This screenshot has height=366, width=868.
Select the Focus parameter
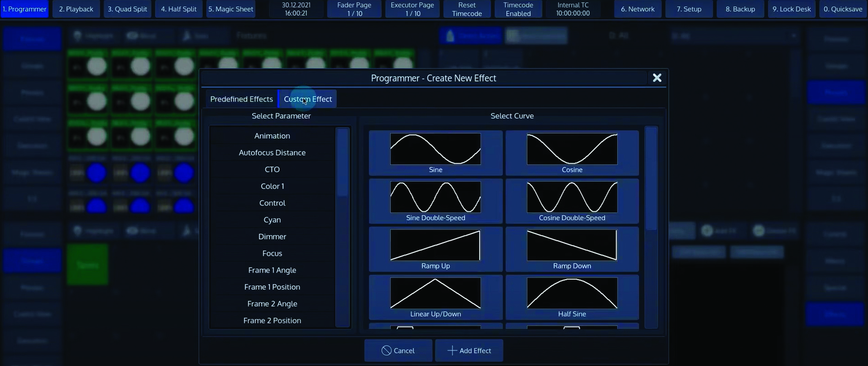[272, 253]
